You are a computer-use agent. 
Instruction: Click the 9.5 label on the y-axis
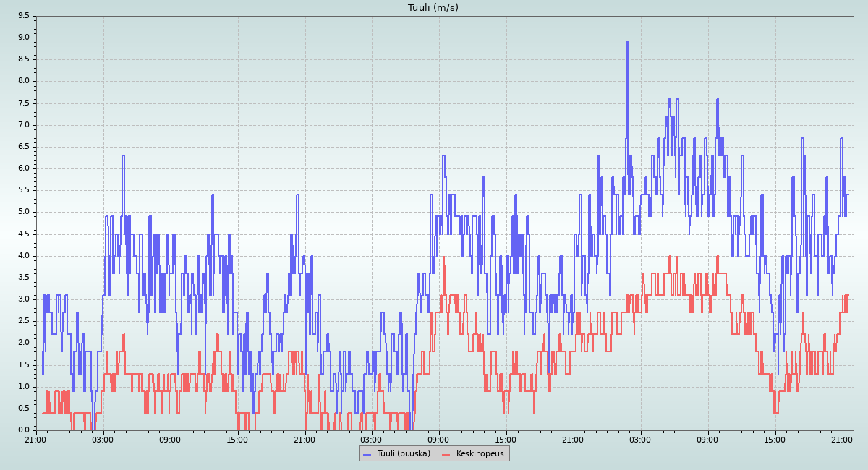23,16
